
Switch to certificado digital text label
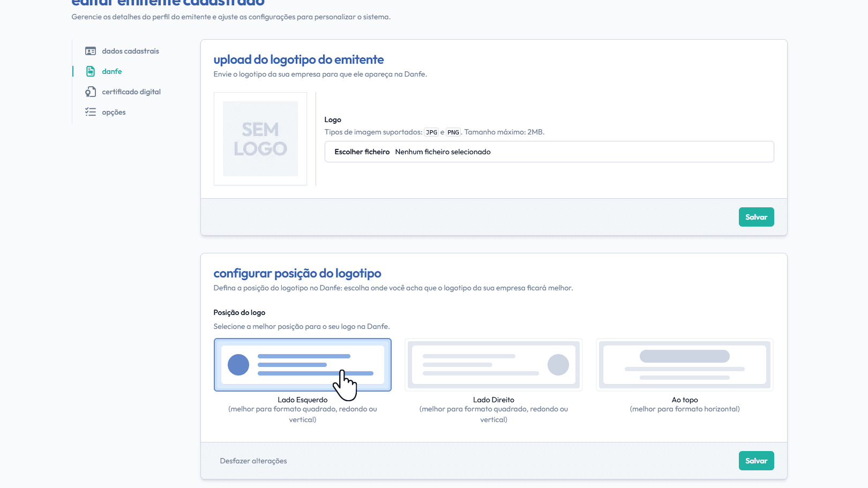pos(131,92)
